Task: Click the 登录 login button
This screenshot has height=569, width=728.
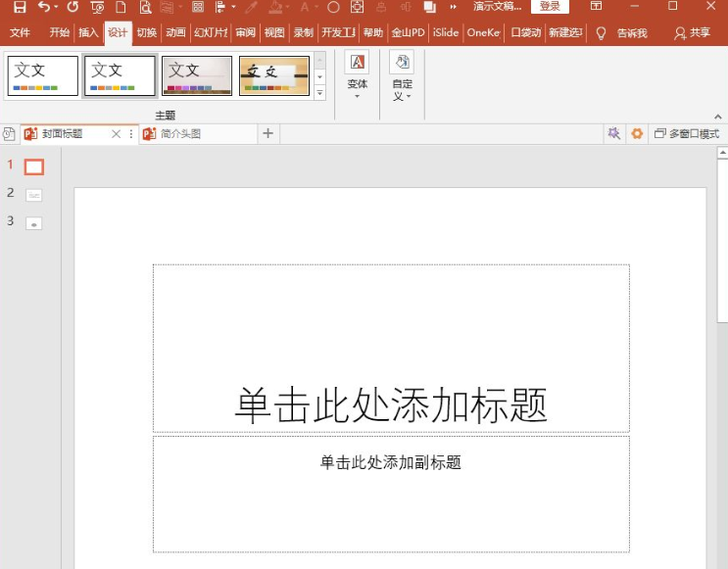Action: click(550, 7)
